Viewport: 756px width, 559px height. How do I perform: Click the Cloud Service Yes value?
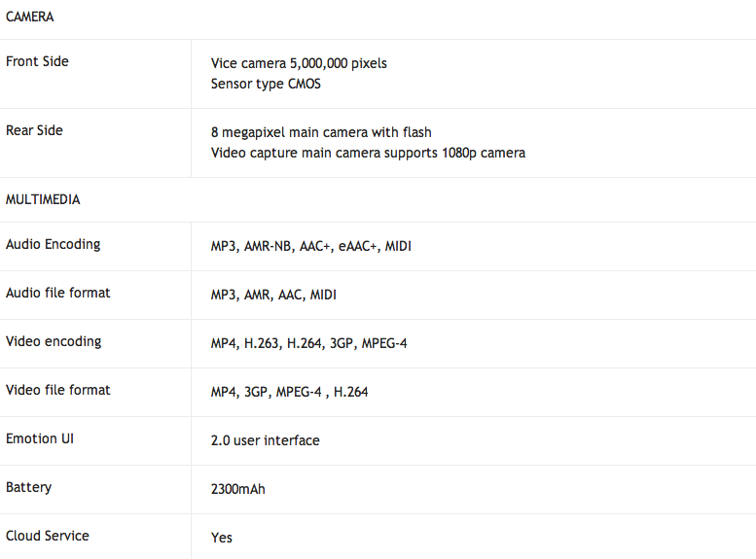pos(221,539)
